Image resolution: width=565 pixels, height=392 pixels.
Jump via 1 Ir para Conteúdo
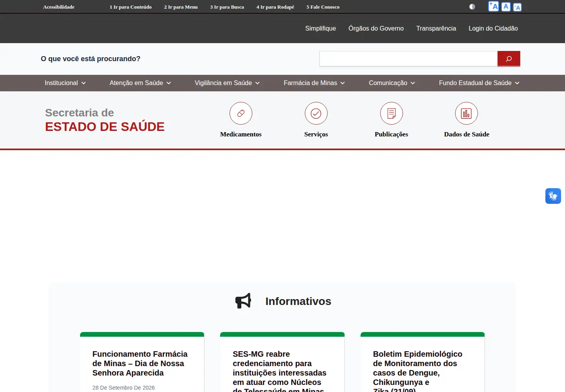coord(131,7)
